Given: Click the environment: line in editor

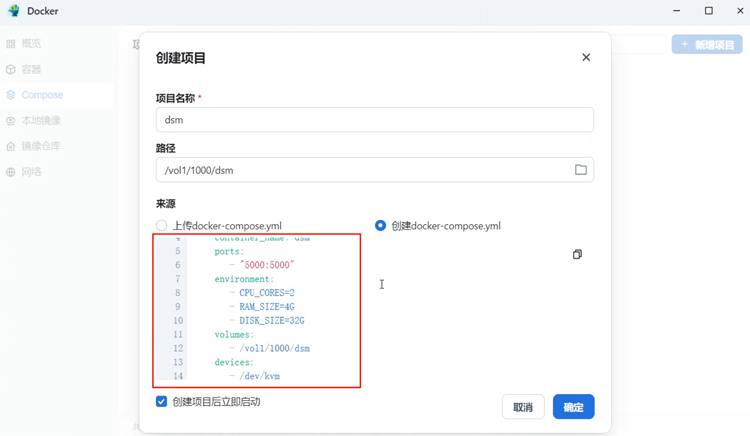Looking at the screenshot, I should click(x=244, y=279).
